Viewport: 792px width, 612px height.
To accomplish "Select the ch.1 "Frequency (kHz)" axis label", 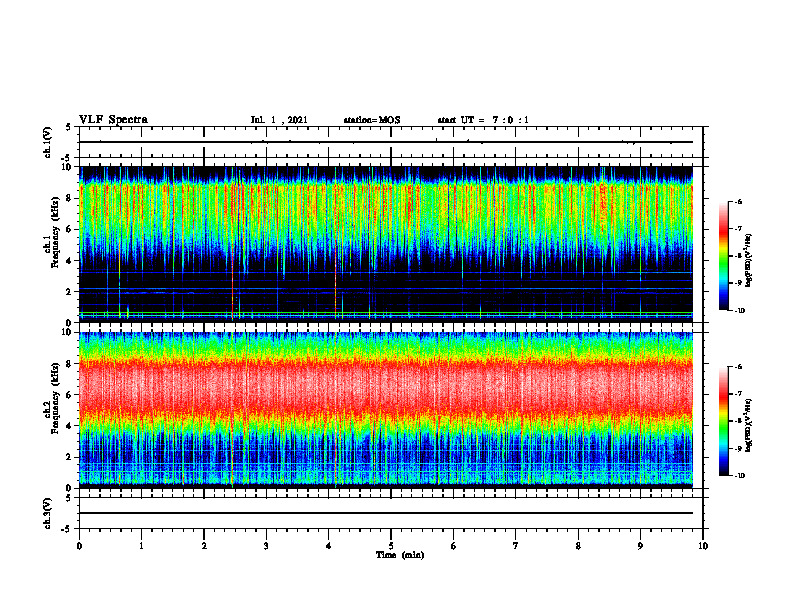I will coord(55,232).
